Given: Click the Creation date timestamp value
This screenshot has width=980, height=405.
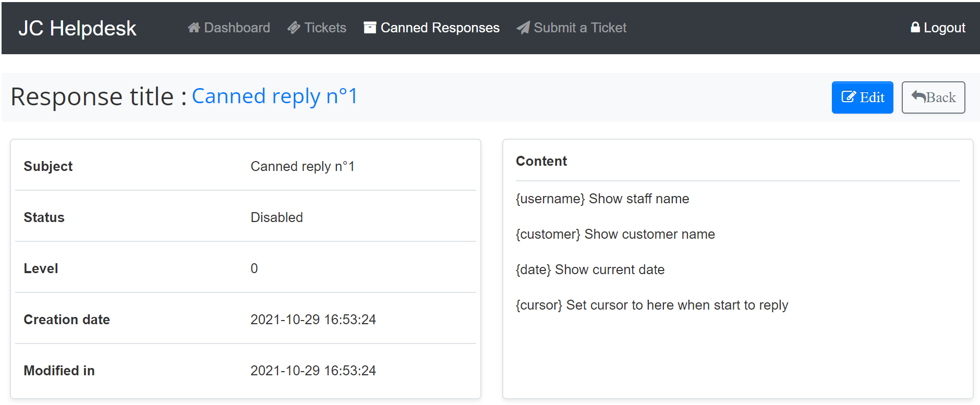Looking at the screenshot, I should 313,320.
